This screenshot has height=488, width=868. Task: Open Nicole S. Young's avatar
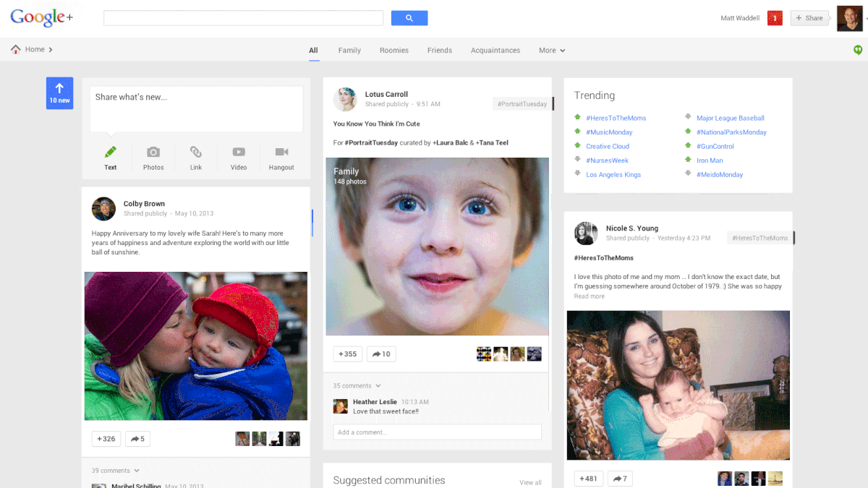(586, 233)
